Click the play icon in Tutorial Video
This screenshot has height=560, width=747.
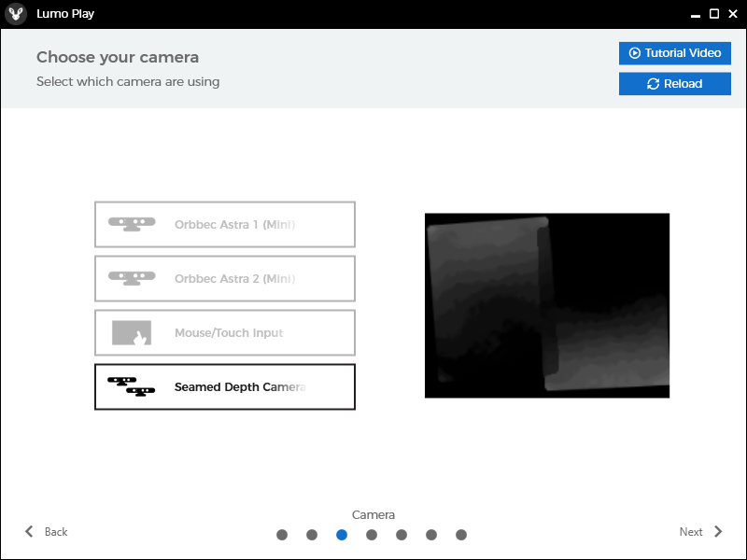pyautogui.click(x=635, y=53)
